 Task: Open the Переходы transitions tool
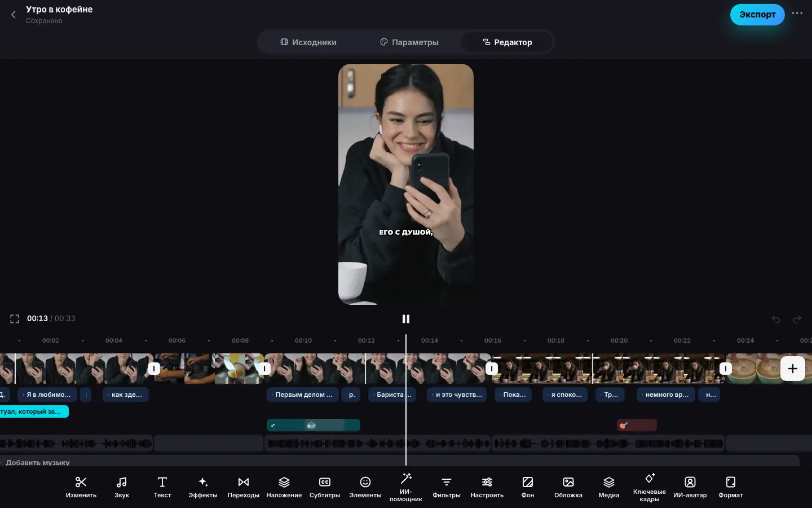(244, 487)
